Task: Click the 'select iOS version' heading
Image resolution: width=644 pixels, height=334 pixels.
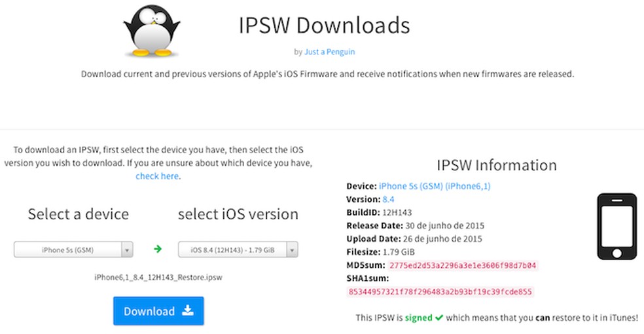Action: [x=238, y=214]
